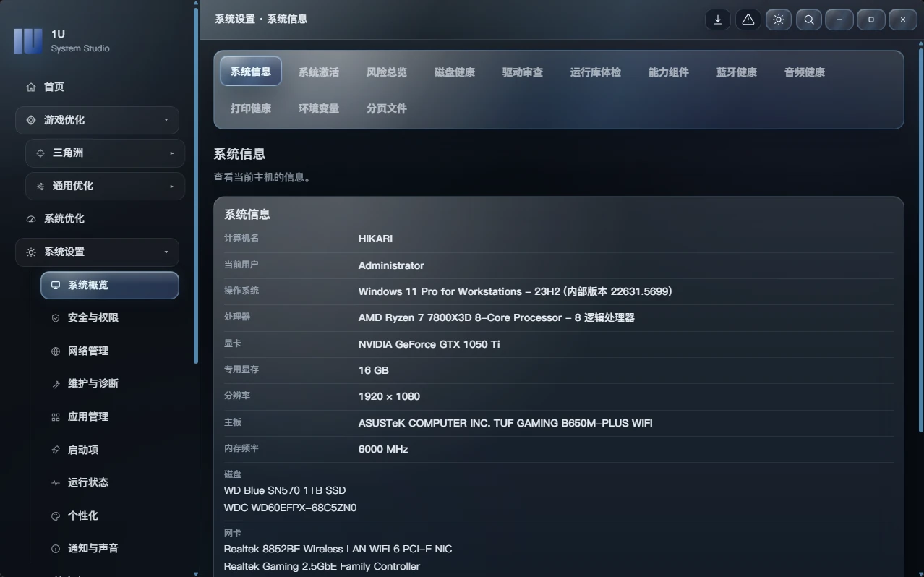Switch to the 磁盘健康 tab

[455, 72]
